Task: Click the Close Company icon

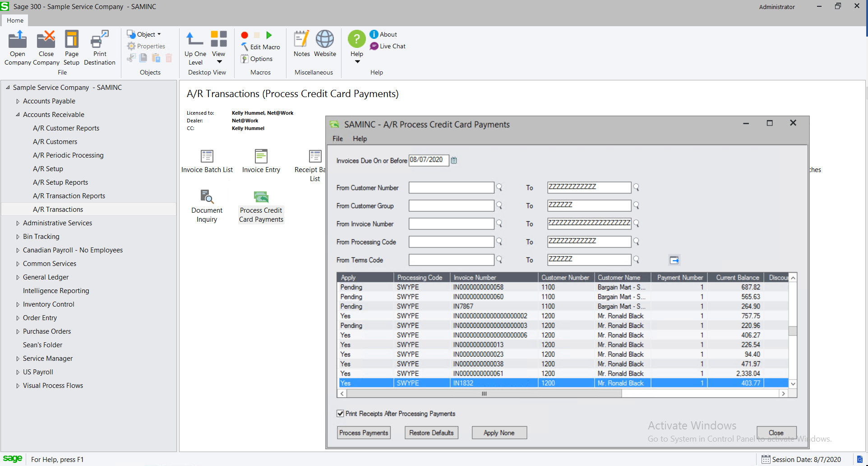Action: [x=46, y=48]
